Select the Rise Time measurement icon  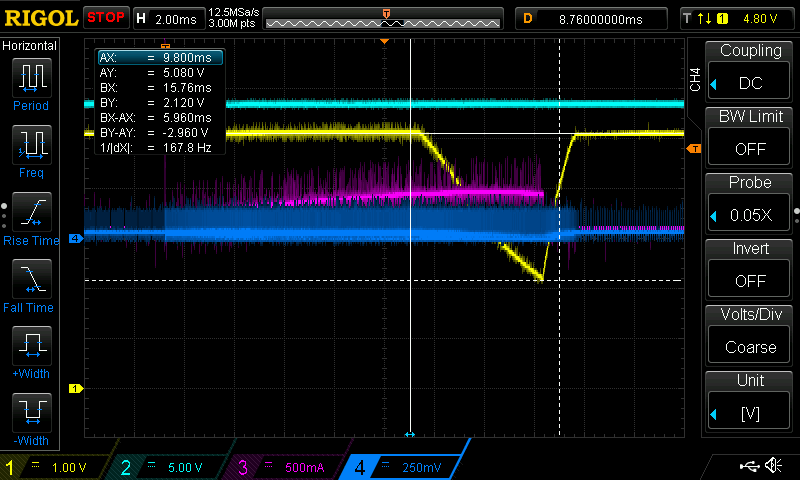coord(32,212)
